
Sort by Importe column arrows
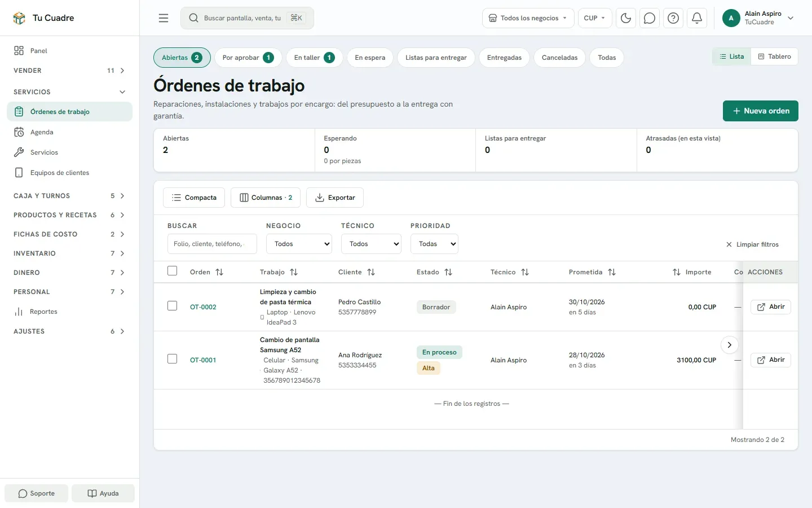coord(677,272)
